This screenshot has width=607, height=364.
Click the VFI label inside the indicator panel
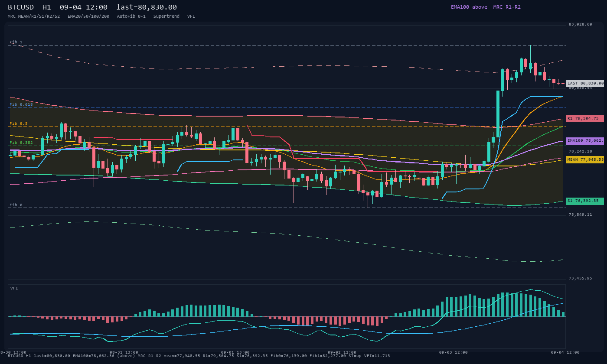14,288
